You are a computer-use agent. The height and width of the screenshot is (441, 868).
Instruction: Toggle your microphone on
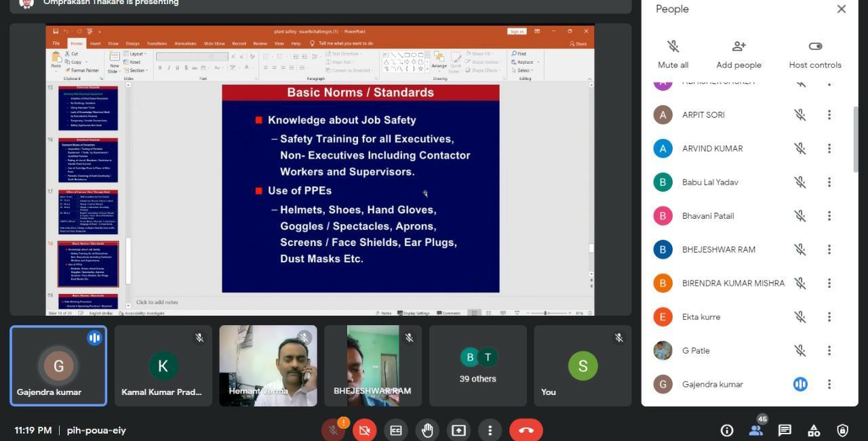click(333, 430)
